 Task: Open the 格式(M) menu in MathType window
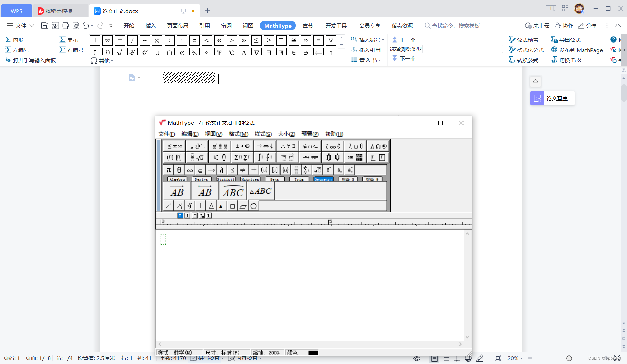point(238,134)
